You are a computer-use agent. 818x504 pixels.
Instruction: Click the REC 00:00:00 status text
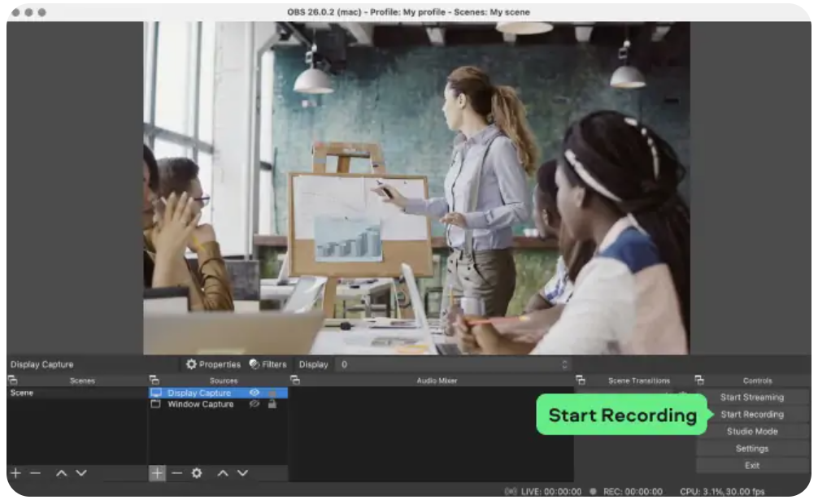633,492
